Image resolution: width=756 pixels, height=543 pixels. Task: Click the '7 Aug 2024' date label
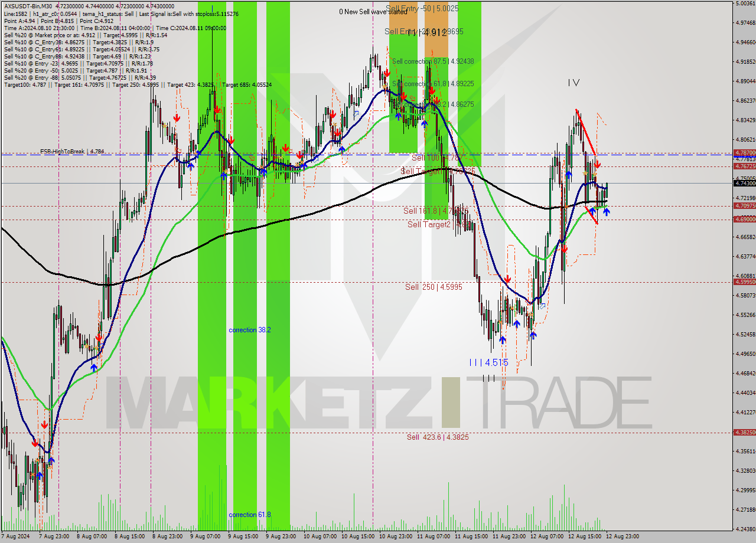tap(17, 537)
